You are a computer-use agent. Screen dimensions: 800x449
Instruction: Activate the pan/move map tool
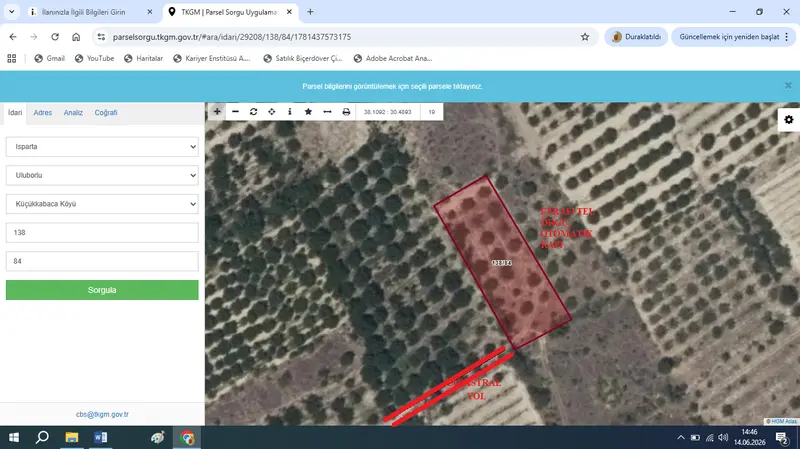click(272, 112)
